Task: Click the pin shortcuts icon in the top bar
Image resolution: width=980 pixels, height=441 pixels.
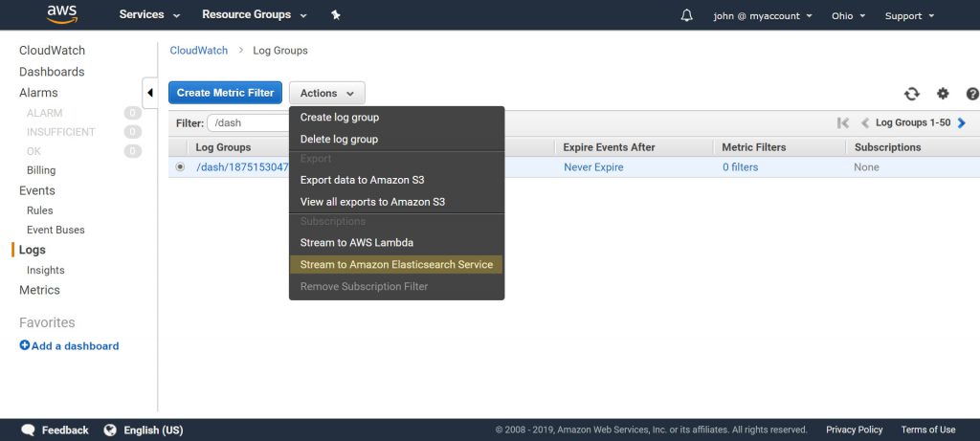Action: (x=336, y=15)
